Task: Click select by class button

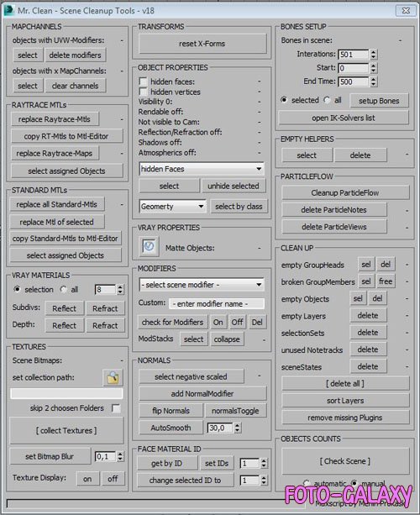Action: (x=239, y=207)
